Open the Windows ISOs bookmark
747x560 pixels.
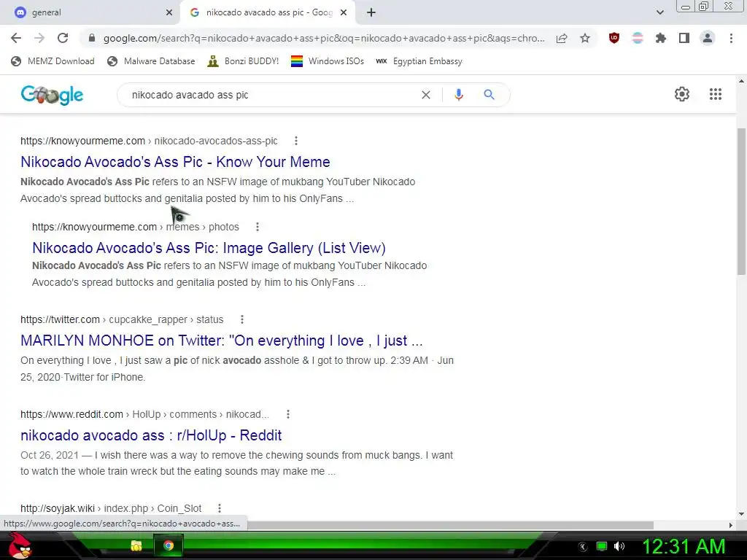click(x=328, y=61)
